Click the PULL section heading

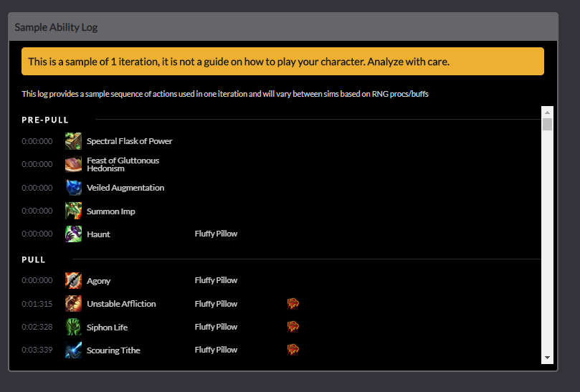[34, 259]
